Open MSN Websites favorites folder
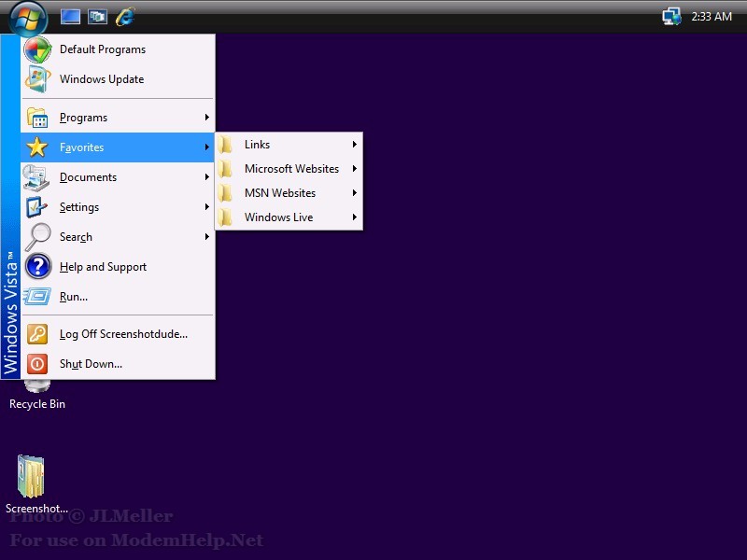Screen dimensions: 747x560 tap(289, 193)
